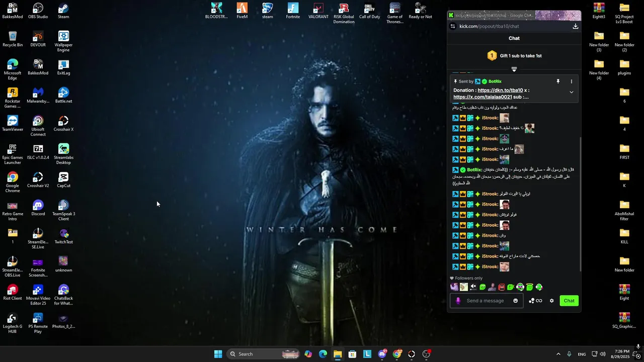The height and width of the screenshot is (362, 644).
Task: Open the plugins folder on the desktop
Action: [x=624, y=67]
